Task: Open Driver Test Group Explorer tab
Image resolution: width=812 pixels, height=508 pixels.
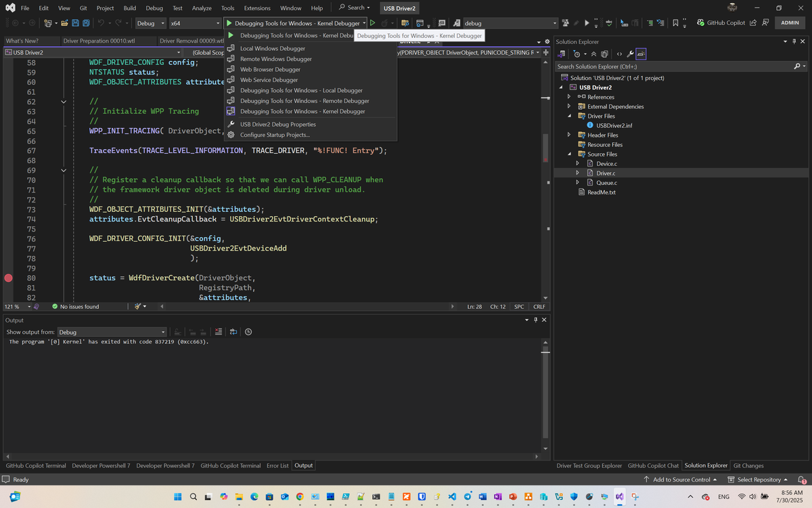Action: click(x=589, y=466)
